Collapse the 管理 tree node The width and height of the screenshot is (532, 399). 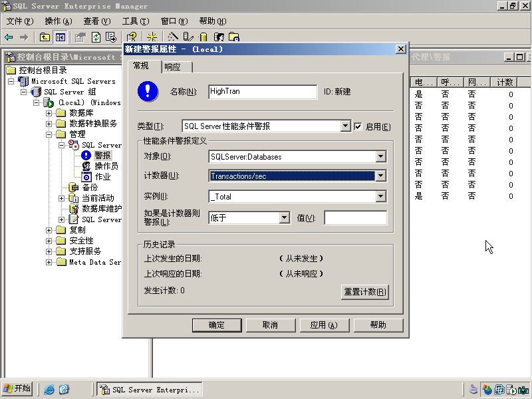click(x=49, y=134)
